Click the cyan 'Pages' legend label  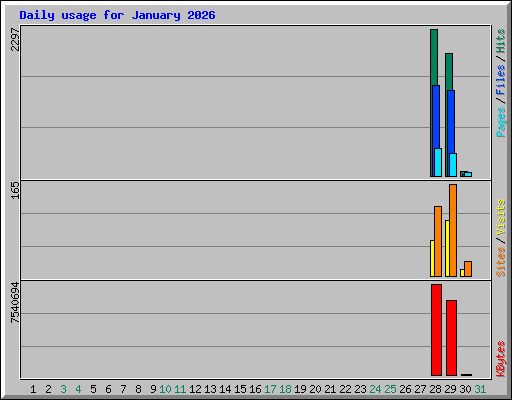[500, 122]
